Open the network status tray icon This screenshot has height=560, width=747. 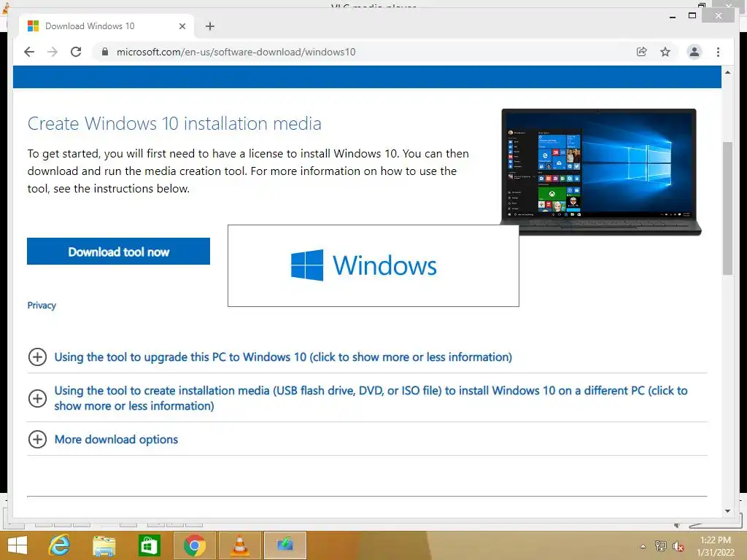[x=661, y=545]
